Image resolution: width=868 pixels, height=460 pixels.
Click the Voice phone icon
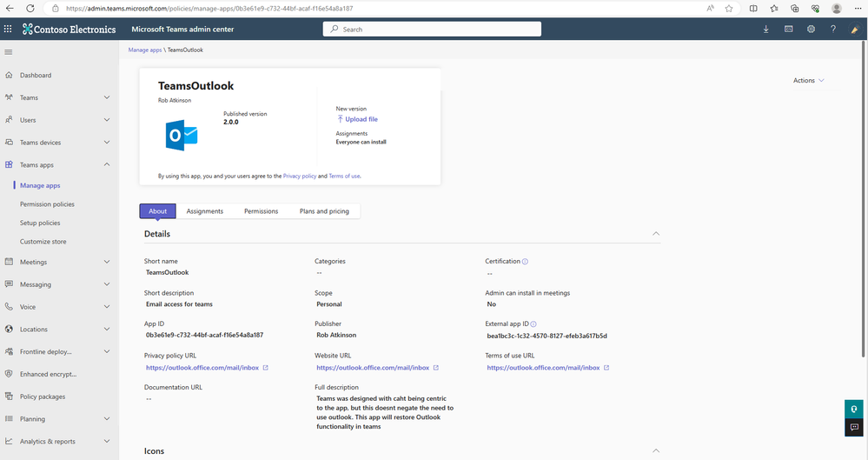pos(9,306)
